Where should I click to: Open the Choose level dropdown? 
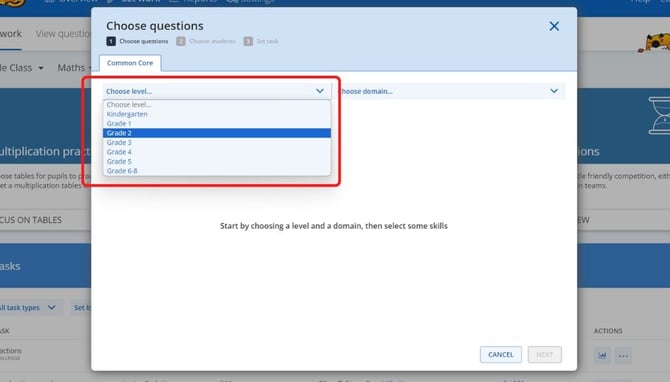(x=217, y=91)
